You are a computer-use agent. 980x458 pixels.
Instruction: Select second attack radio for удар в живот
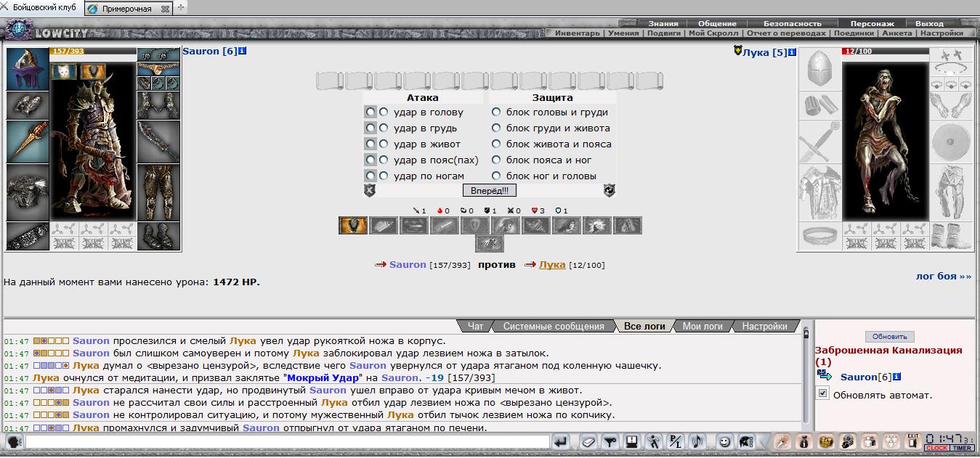[x=384, y=144]
